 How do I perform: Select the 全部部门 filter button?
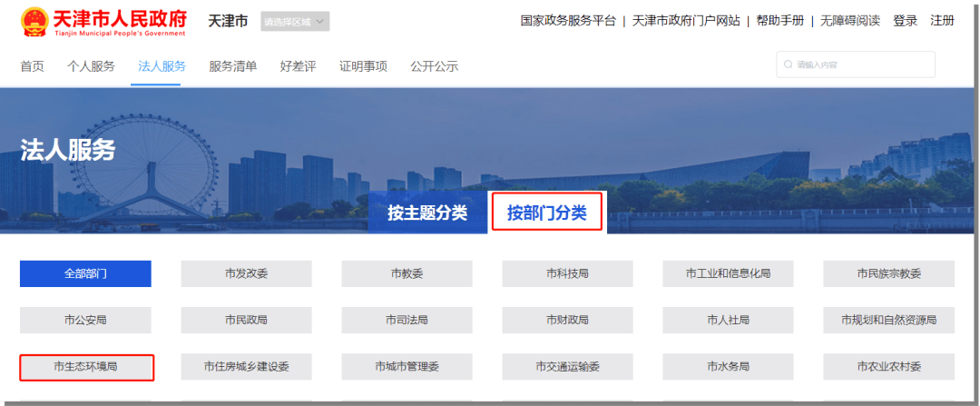pyautogui.click(x=85, y=273)
